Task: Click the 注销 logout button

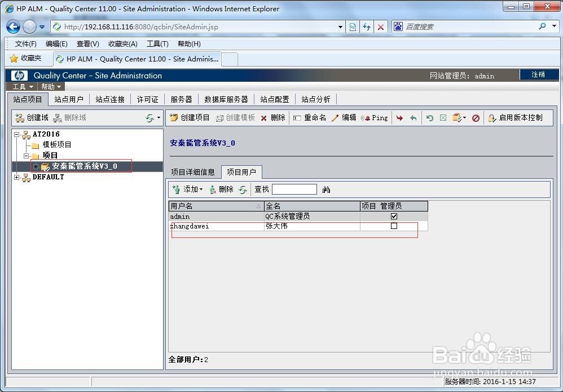Action: point(538,74)
